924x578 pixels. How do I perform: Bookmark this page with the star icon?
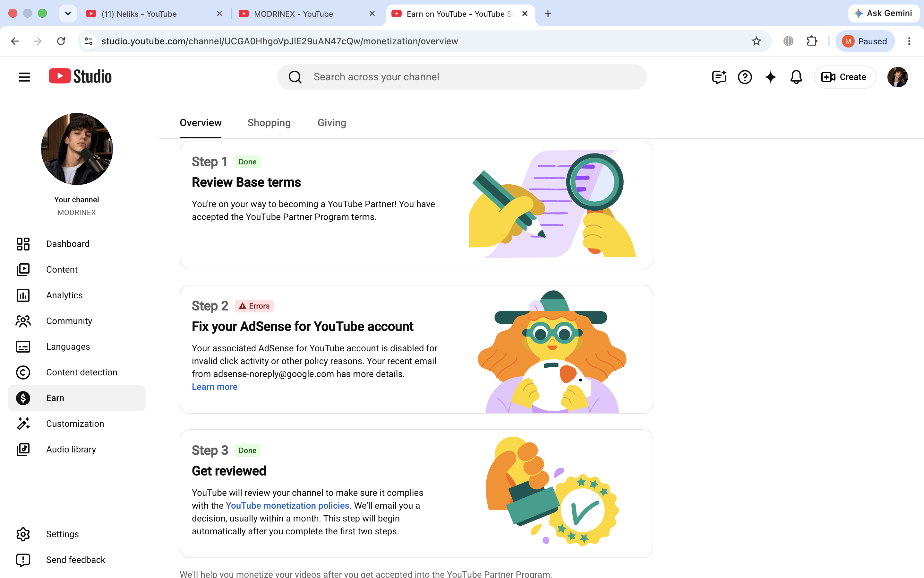click(756, 41)
